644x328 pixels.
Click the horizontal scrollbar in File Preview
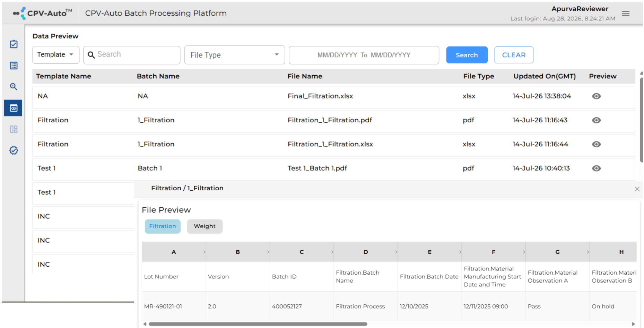tap(258, 324)
